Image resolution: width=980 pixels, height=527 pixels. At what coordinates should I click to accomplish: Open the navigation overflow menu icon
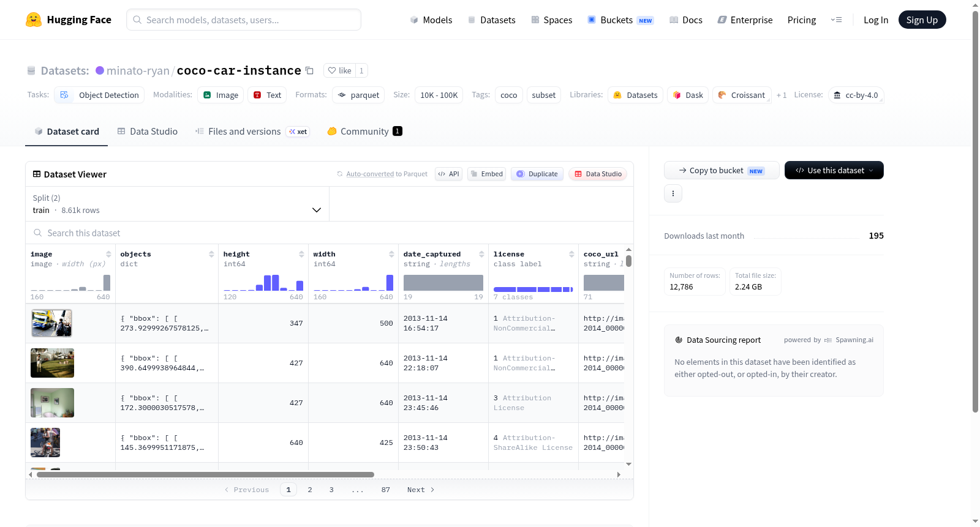click(836, 20)
